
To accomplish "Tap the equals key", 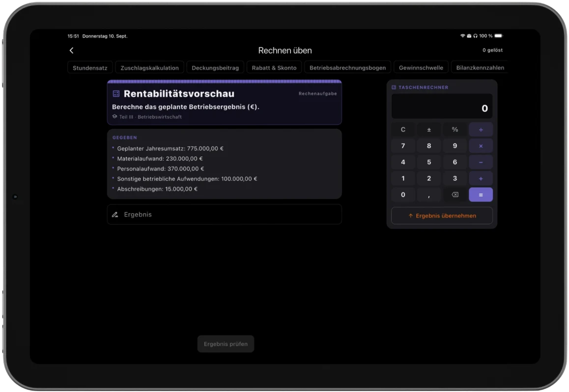I will [x=481, y=195].
